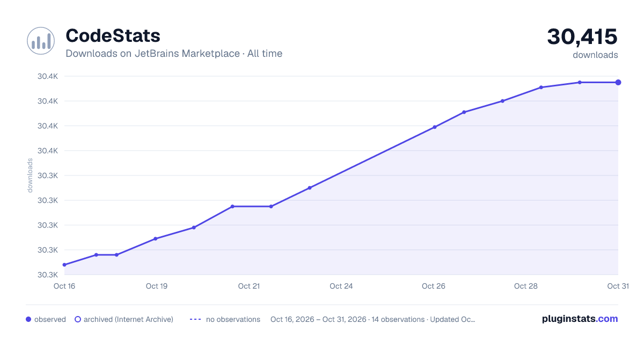This screenshot has width=644, height=338.
Task: Click the "Oct 26" axis label
Action: (x=434, y=286)
